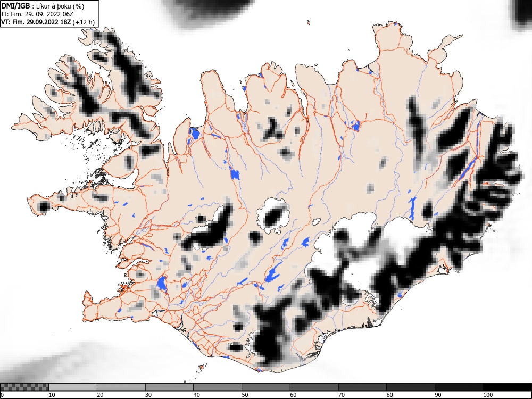Click the 30-40 gray legend swatch
The height and width of the screenshot is (399, 532).
(x=169, y=387)
